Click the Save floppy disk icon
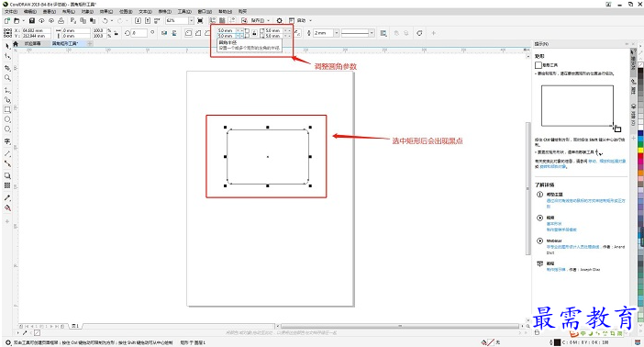Screen dimensions: 644x347 32,20
